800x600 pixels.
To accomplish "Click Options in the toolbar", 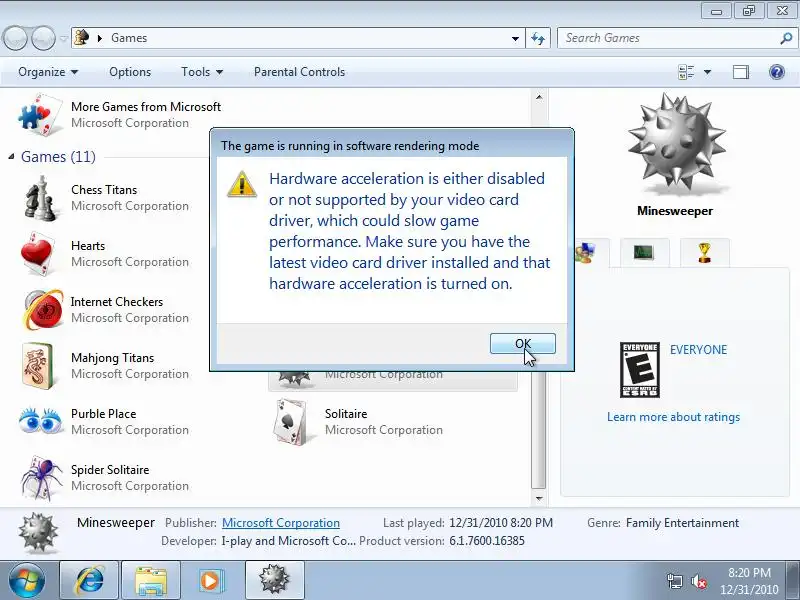I will [130, 72].
